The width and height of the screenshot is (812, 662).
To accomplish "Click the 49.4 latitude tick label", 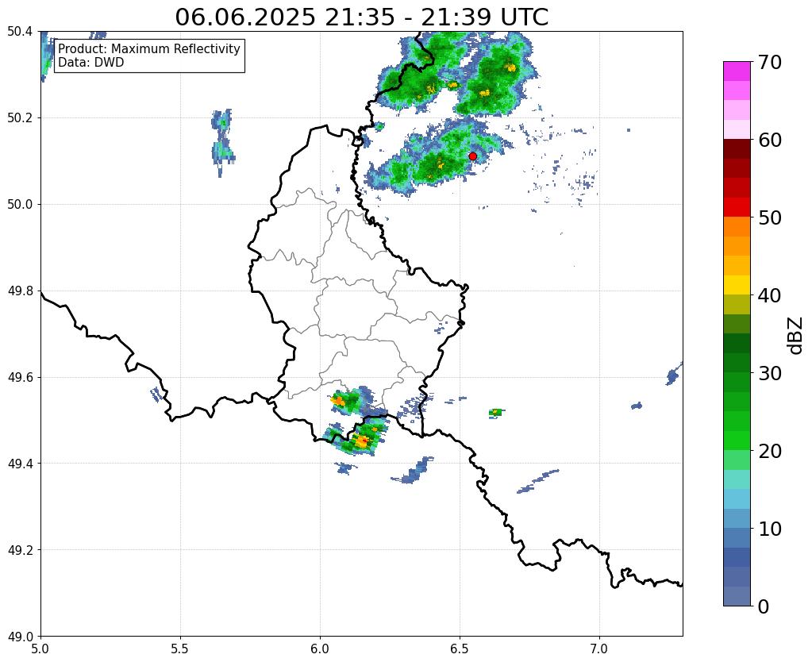I will coord(20,464).
